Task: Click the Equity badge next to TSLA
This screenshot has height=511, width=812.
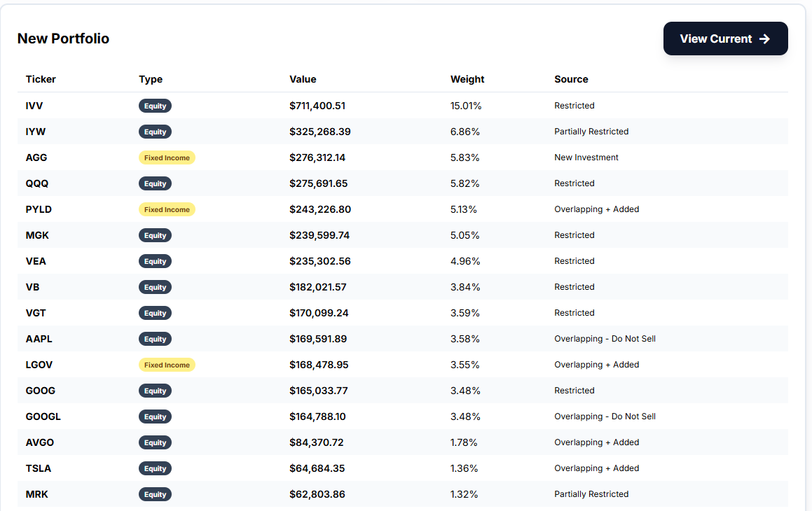Action: coord(155,468)
